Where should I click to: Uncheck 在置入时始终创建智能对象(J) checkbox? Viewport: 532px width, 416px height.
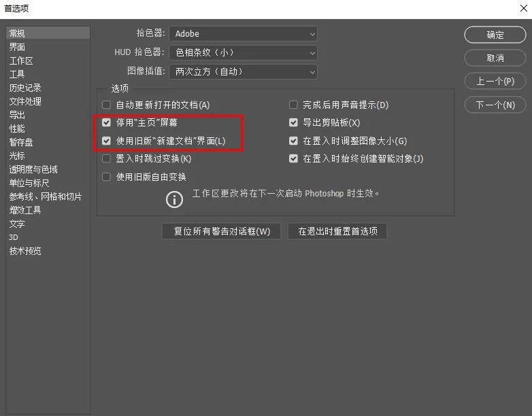coord(293,158)
